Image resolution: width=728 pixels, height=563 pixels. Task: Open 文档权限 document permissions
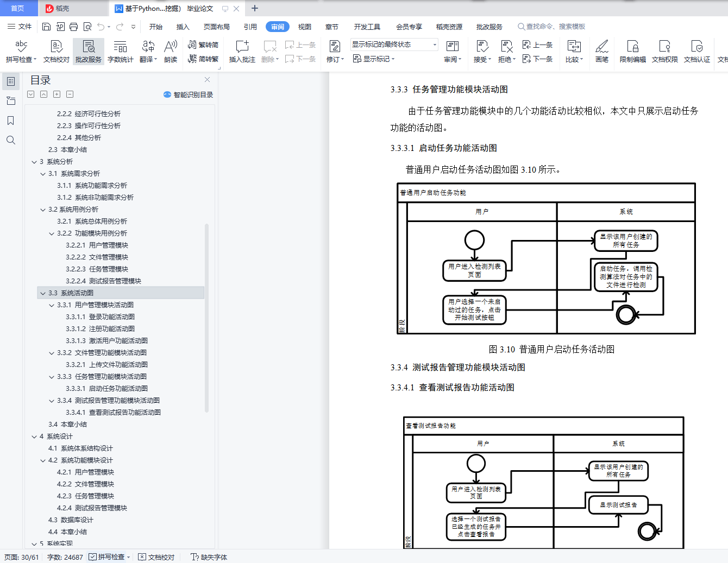point(665,52)
